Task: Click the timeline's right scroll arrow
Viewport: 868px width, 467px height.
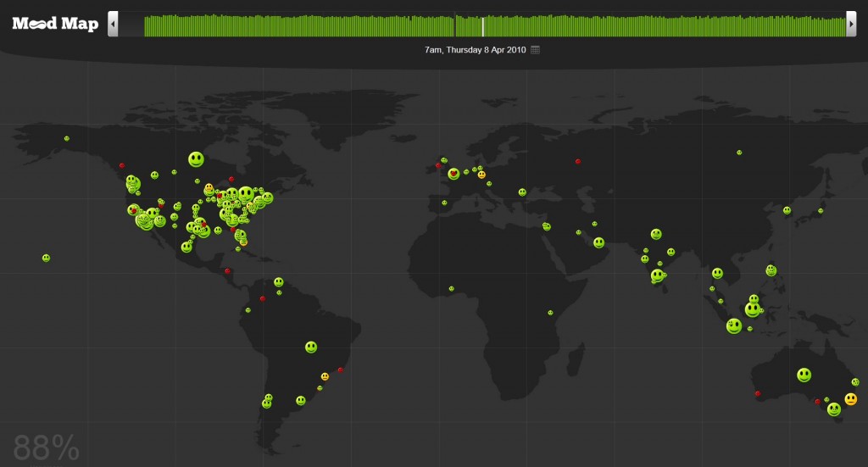Action: [x=851, y=24]
